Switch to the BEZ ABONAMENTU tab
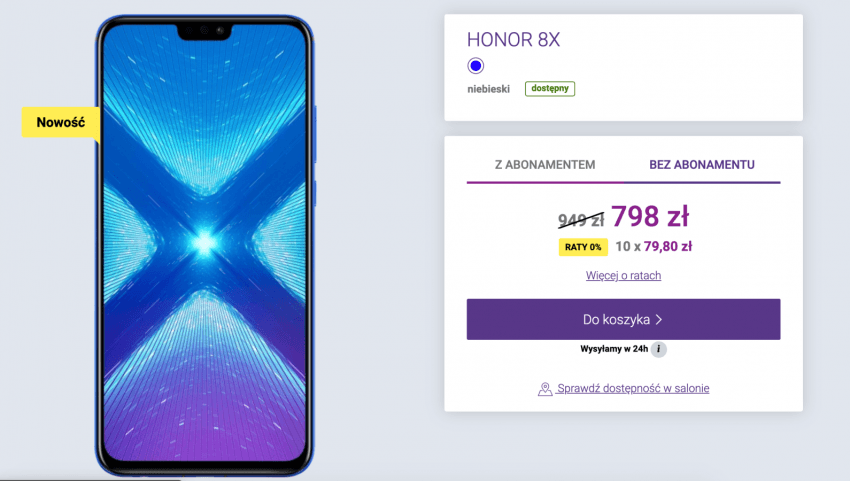This screenshot has width=850, height=481. click(x=701, y=164)
